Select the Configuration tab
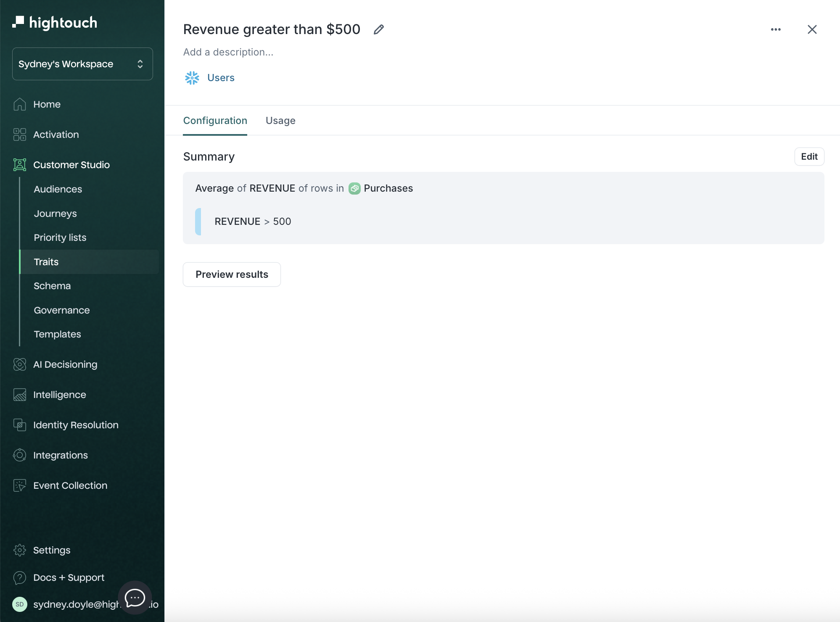The width and height of the screenshot is (840, 622). [x=215, y=121]
